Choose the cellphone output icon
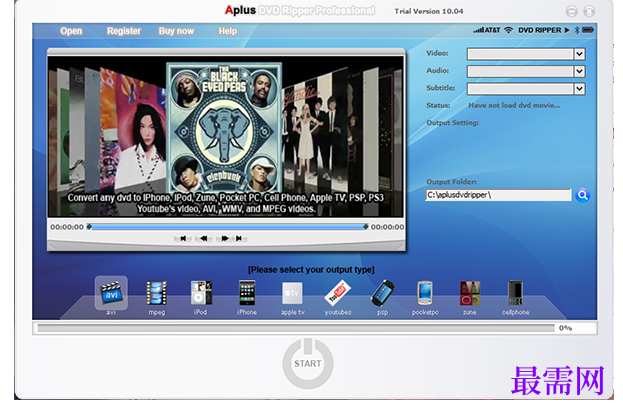The height and width of the screenshot is (412, 623). click(515, 293)
